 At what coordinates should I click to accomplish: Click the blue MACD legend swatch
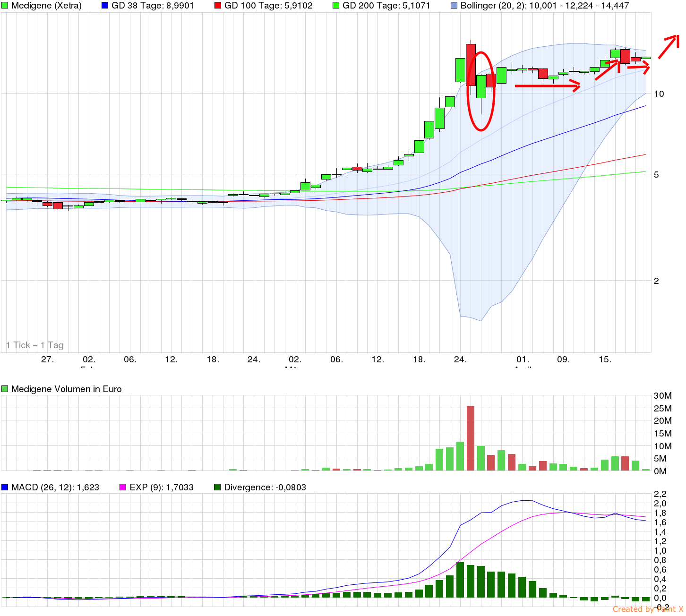[x=5, y=487]
